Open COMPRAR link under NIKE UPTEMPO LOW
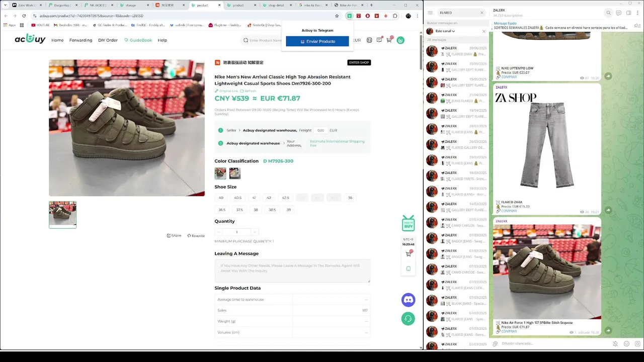The image size is (644, 362). tap(509, 77)
